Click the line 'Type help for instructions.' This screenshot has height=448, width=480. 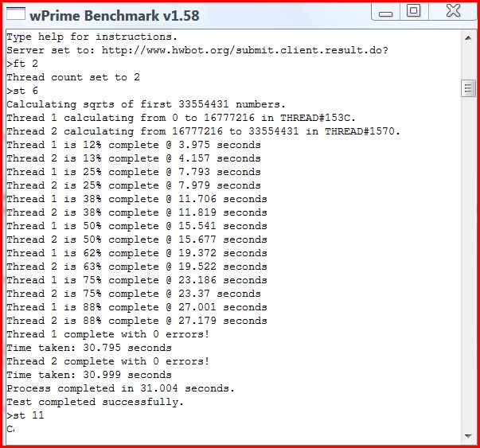pyautogui.click(x=92, y=37)
